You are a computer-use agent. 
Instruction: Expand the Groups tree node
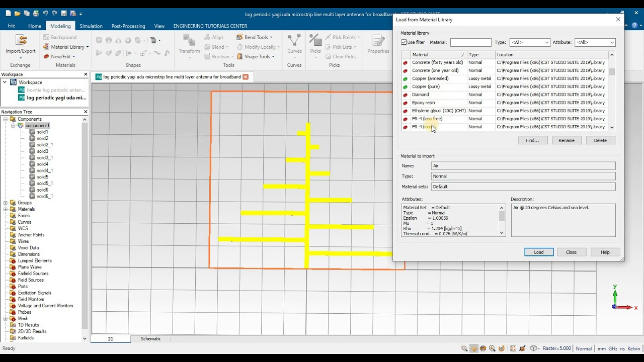click(x=6, y=203)
